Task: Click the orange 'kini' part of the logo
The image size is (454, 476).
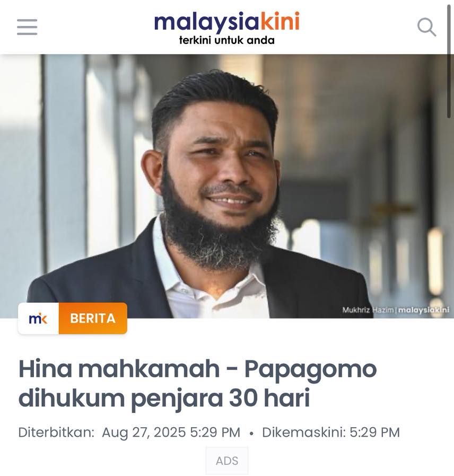Action: click(280, 22)
